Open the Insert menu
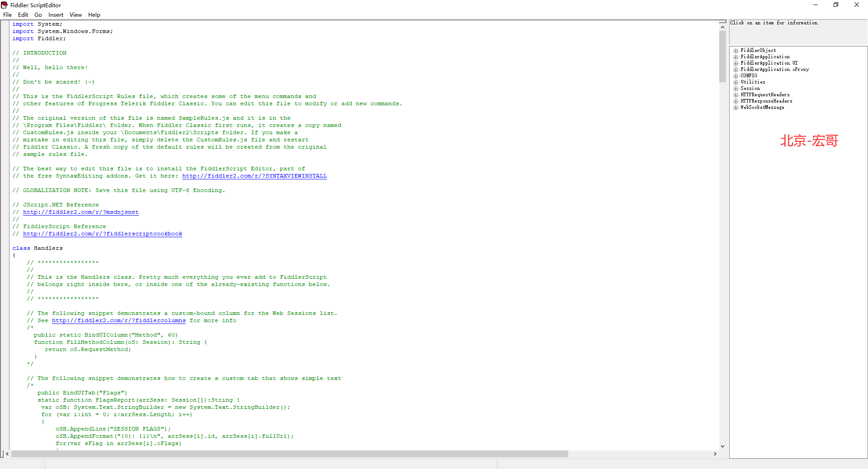Image resolution: width=868 pixels, height=469 pixels. (56, 15)
